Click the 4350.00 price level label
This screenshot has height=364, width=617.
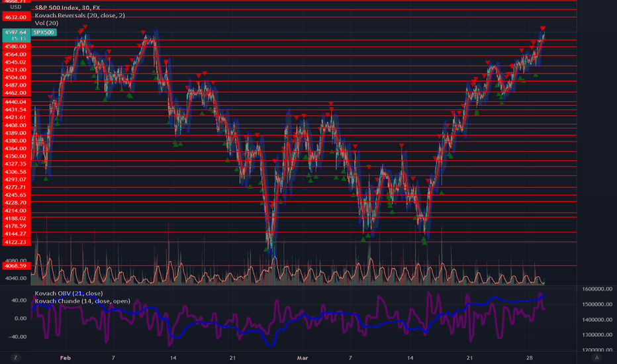pos(16,156)
